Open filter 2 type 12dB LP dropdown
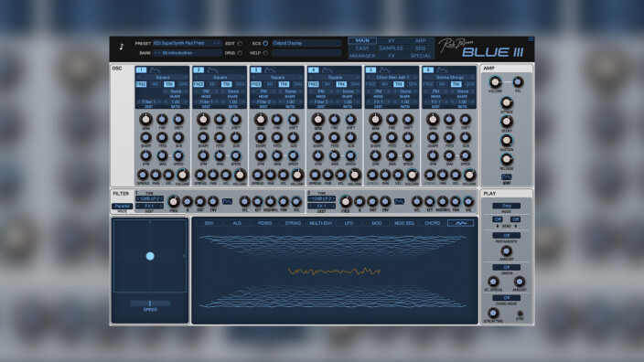Screen dimensions: 644x362 [322, 198]
